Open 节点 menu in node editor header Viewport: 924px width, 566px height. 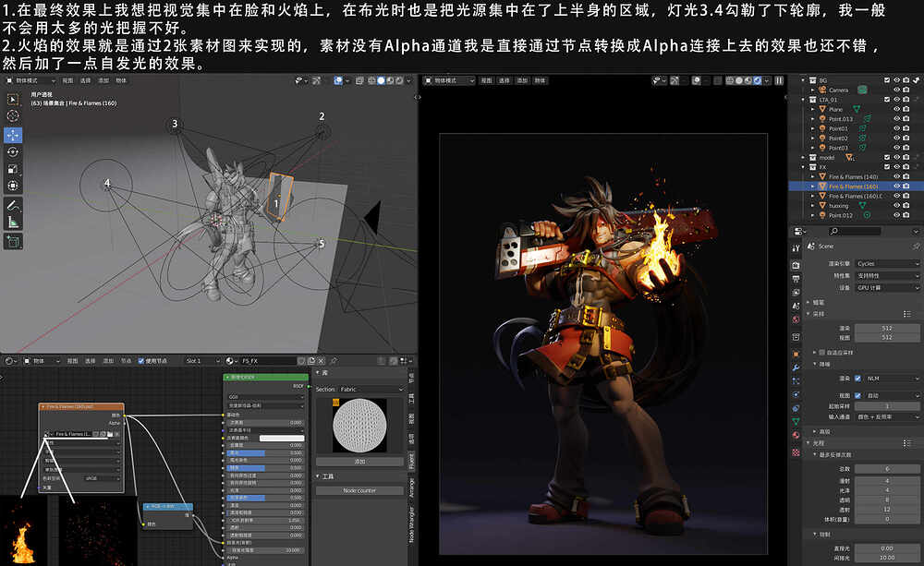coord(126,360)
